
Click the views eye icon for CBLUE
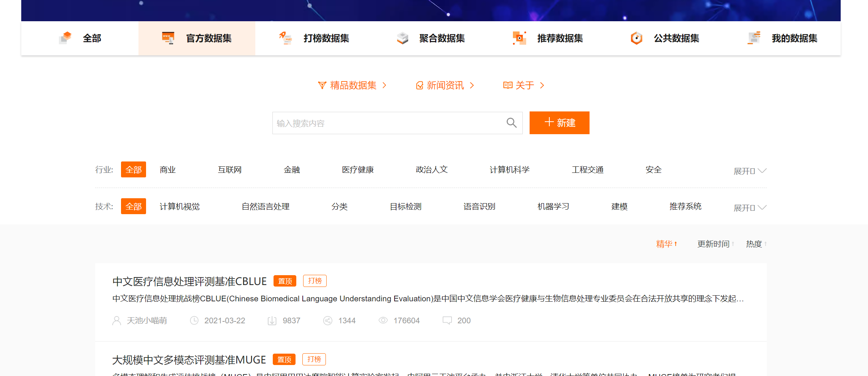coord(383,321)
